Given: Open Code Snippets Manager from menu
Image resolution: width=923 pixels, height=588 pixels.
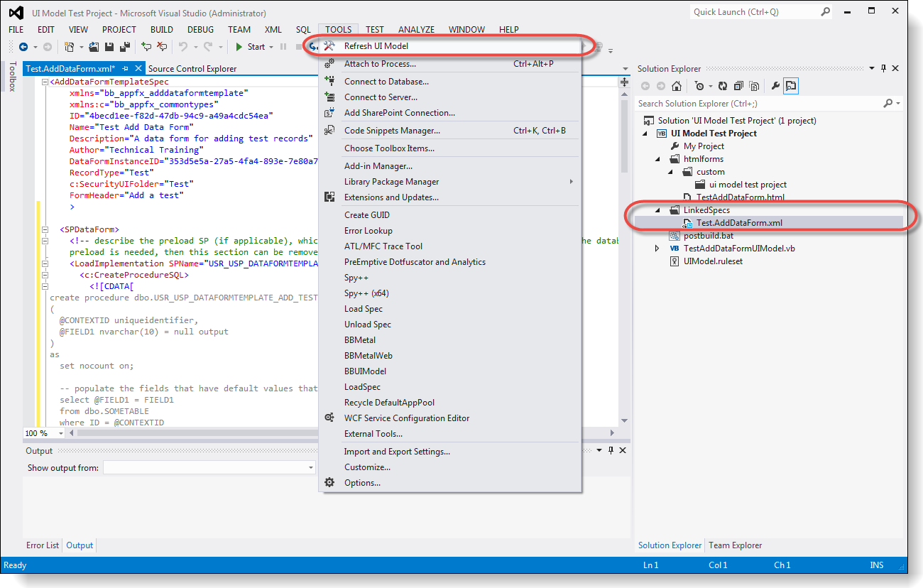Looking at the screenshot, I should point(450,131).
